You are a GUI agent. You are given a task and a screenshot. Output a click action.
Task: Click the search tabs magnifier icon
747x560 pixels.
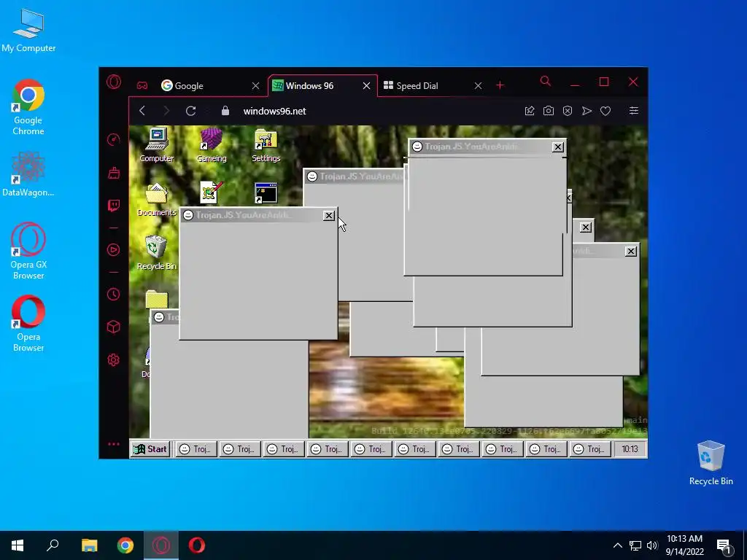coord(546,82)
